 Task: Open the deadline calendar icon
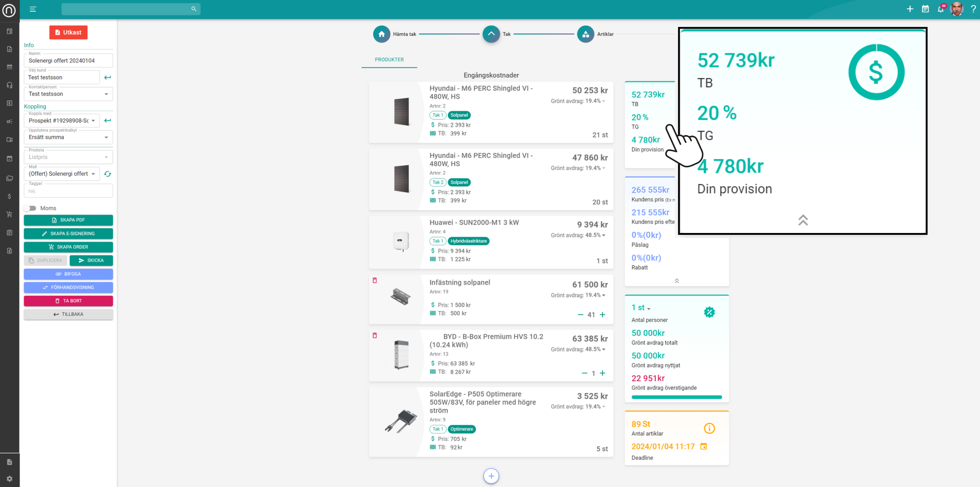703,446
